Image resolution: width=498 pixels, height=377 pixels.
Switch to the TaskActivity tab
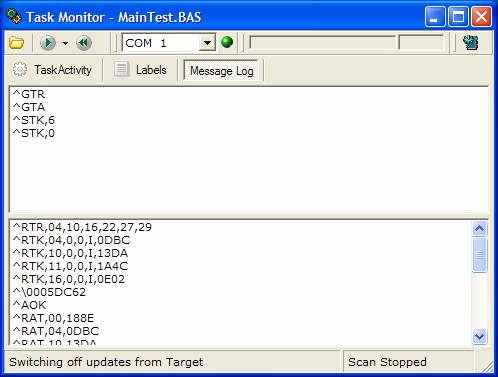(x=52, y=70)
